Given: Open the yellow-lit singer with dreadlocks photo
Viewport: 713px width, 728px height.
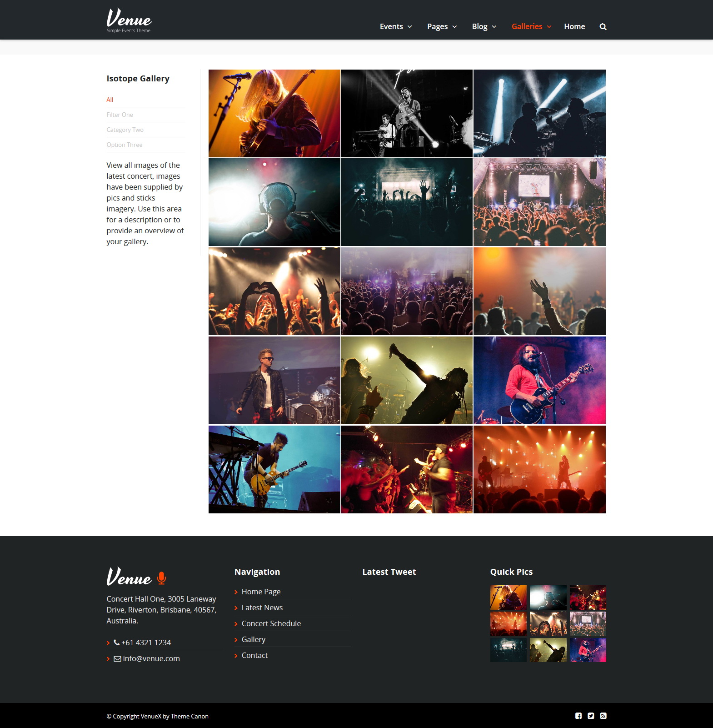Looking at the screenshot, I should pyautogui.click(x=407, y=380).
